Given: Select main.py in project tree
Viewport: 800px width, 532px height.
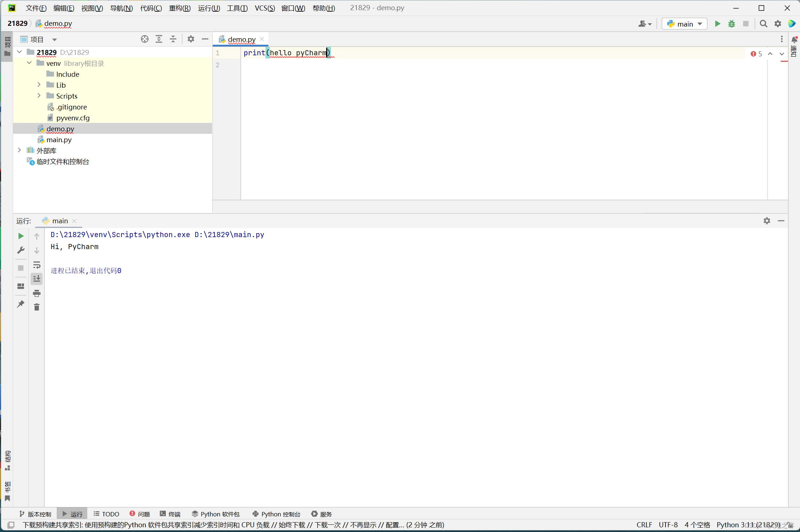Looking at the screenshot, I should point(59,140).
